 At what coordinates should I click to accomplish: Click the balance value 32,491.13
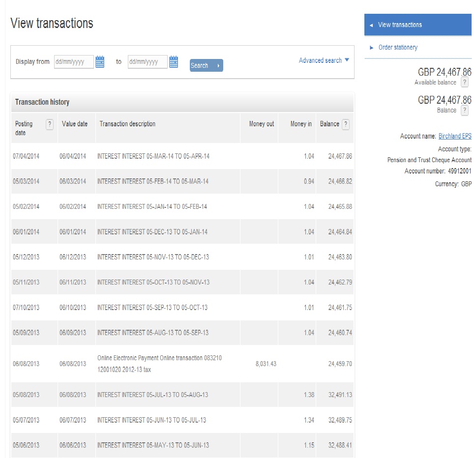340,395
